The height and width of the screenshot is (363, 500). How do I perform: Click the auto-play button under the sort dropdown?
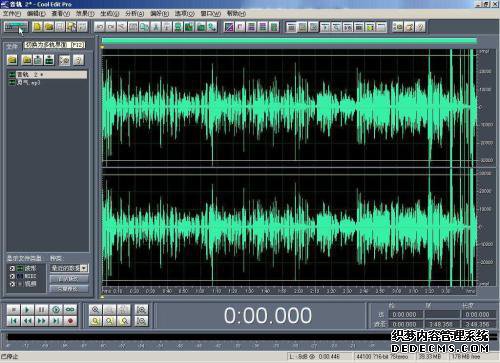point(69,279)
